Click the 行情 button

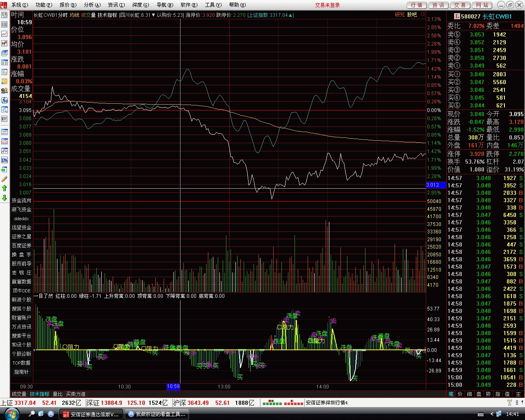(x=416, y=5)
